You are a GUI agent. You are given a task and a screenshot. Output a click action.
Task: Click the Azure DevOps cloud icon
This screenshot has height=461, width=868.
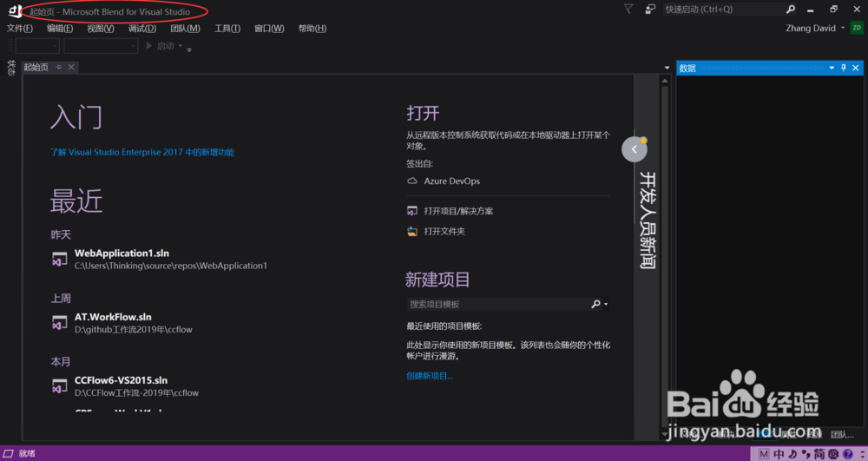[411, 181]
